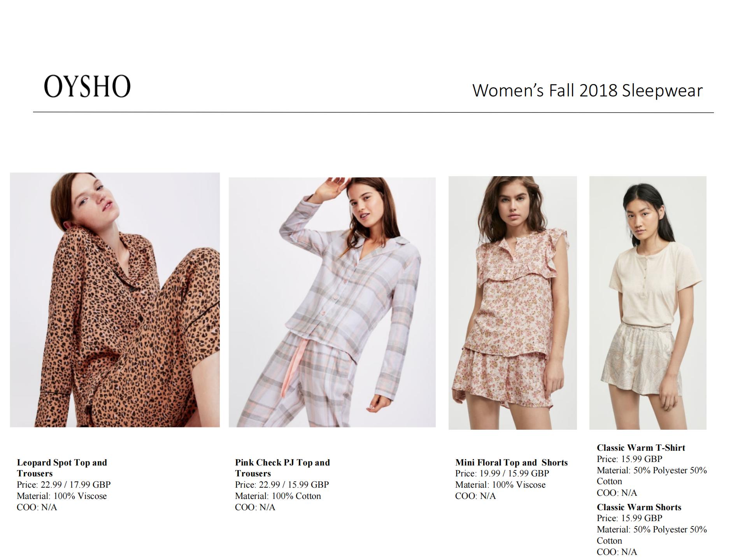Image resolution: width=747 pixels, height=560 pixels.
Task: Click the Classic Warm Shorts heading
Action: click(639, 507)
